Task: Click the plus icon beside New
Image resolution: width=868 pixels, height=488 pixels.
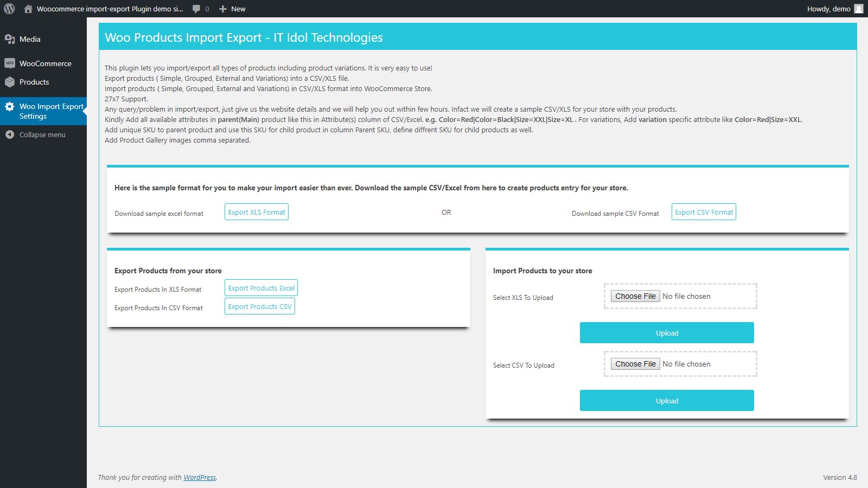Action: pos(222,9)
